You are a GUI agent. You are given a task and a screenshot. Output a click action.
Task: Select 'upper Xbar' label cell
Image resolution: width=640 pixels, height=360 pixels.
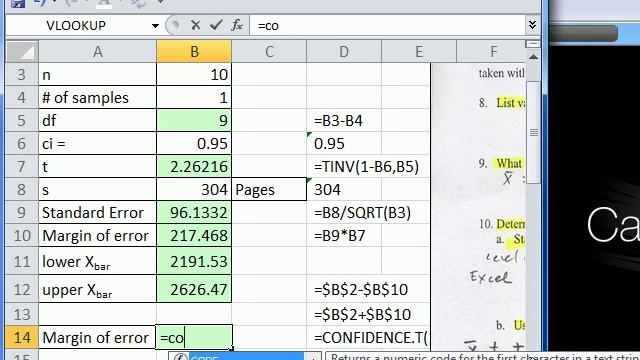(x=98, y=289)
